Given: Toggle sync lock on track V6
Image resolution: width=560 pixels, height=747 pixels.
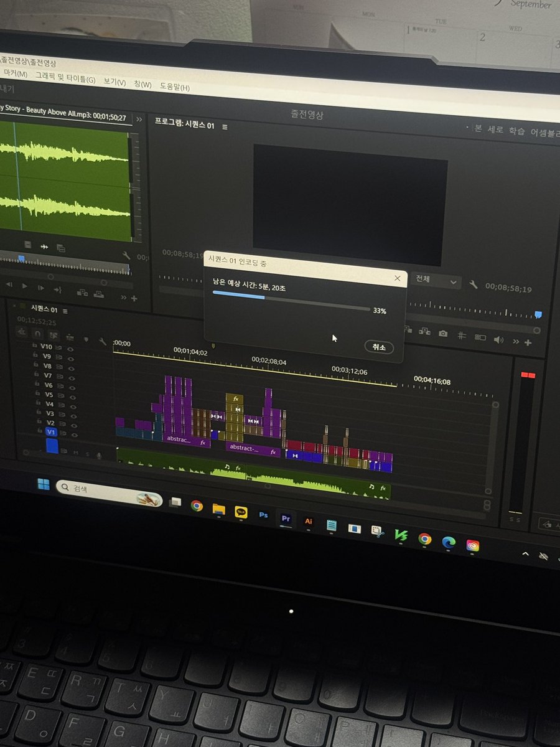Looking at the screenshot, I should click(60, 386).
